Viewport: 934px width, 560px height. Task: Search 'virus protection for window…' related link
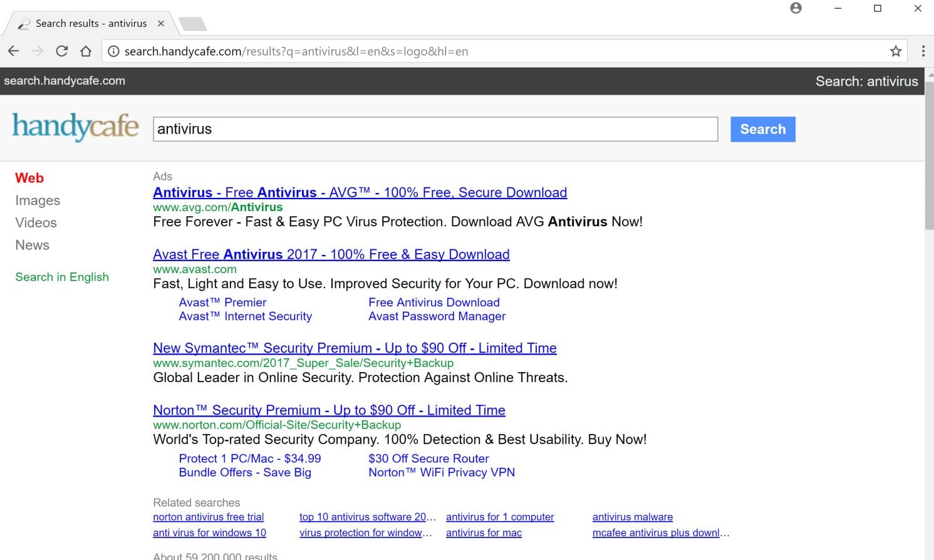tap(366, 532)
